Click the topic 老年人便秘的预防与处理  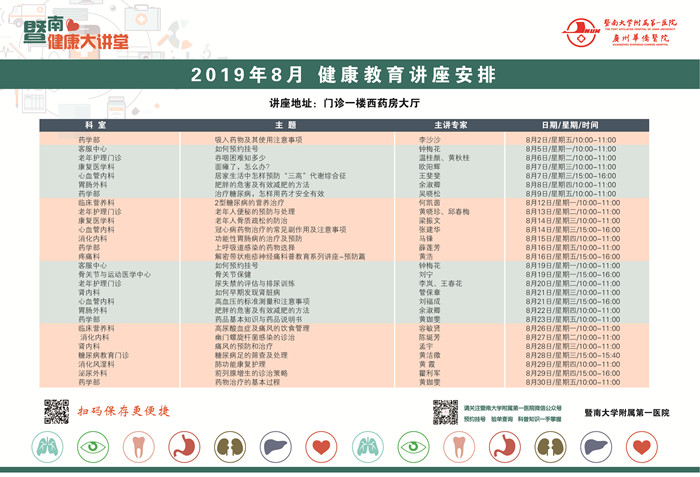[255, 212]
